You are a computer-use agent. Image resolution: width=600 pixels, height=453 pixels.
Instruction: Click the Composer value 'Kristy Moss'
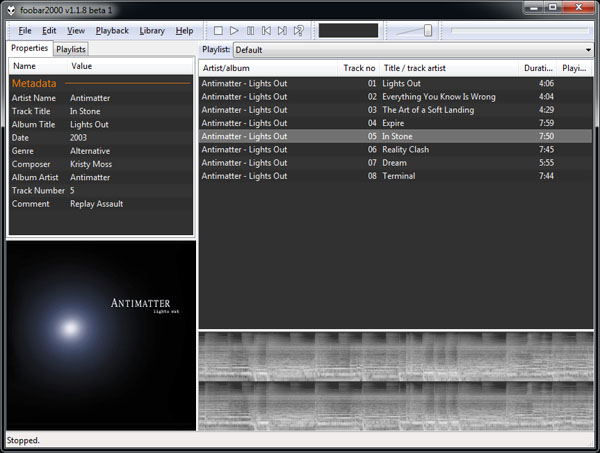tap(91, 164)
